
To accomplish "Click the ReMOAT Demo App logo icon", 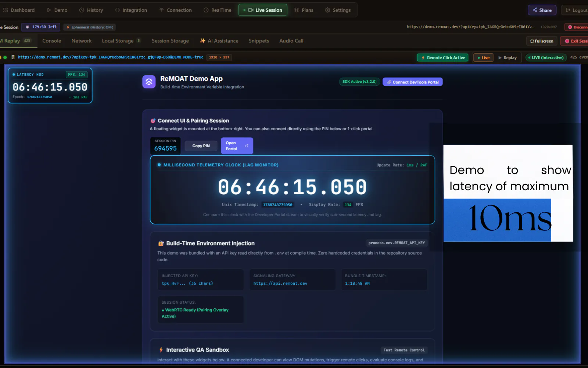I will tap(149, 82).
